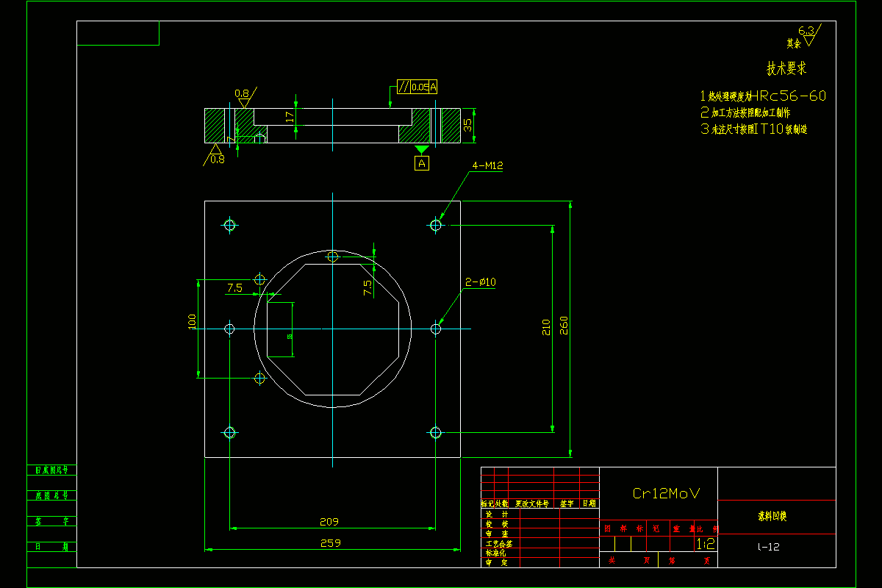Click the part name 落料凹模
Screen dimensions: 882x588
click(772, 517)
